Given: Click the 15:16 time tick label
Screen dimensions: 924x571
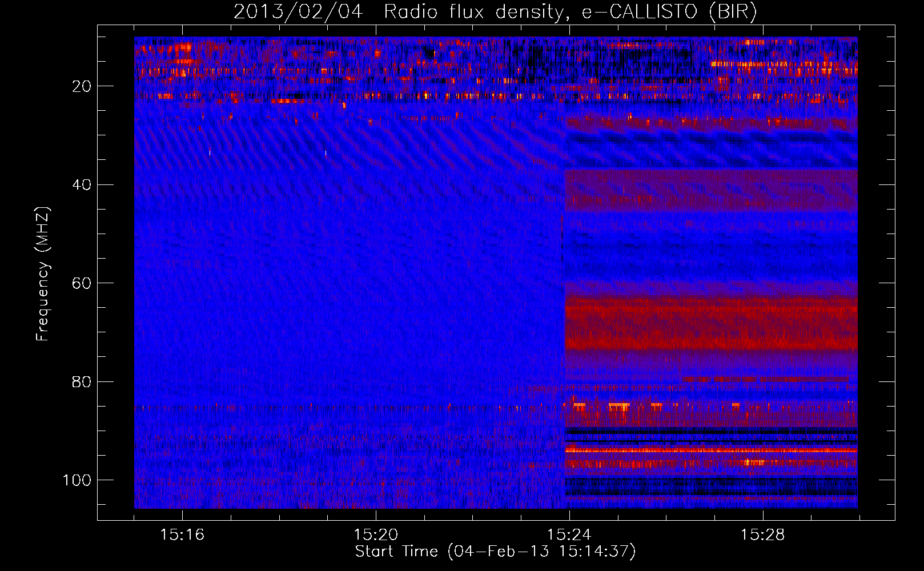Looking at the screenshot, I should (x=182, y=535).
